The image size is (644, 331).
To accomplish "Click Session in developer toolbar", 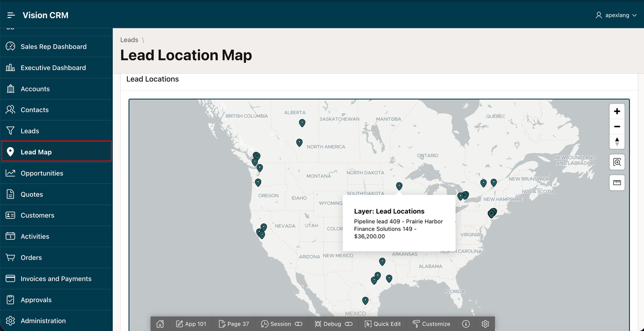I will [x=281, y=324].
